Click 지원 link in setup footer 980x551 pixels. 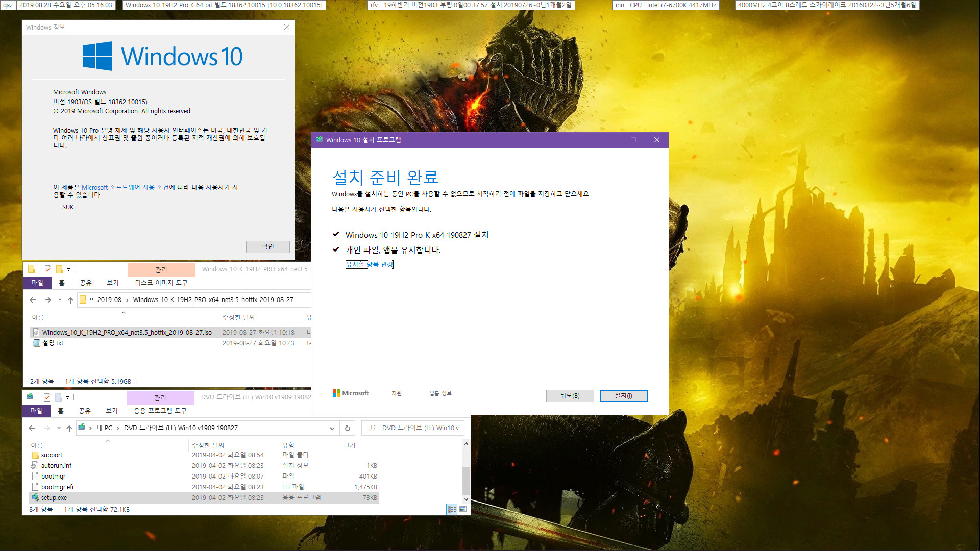tap(397, 393)
